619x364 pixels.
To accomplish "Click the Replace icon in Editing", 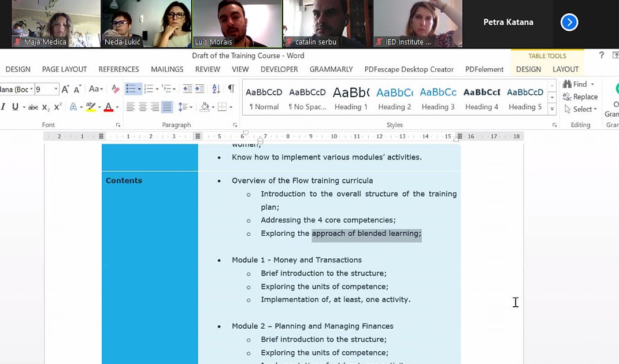I will tap(580, 96).
